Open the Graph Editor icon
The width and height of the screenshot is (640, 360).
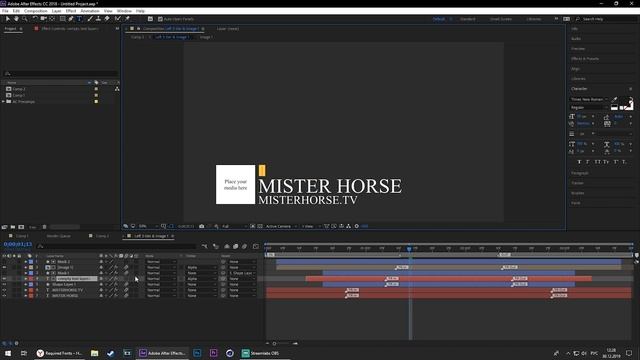[x=256, y=246]
